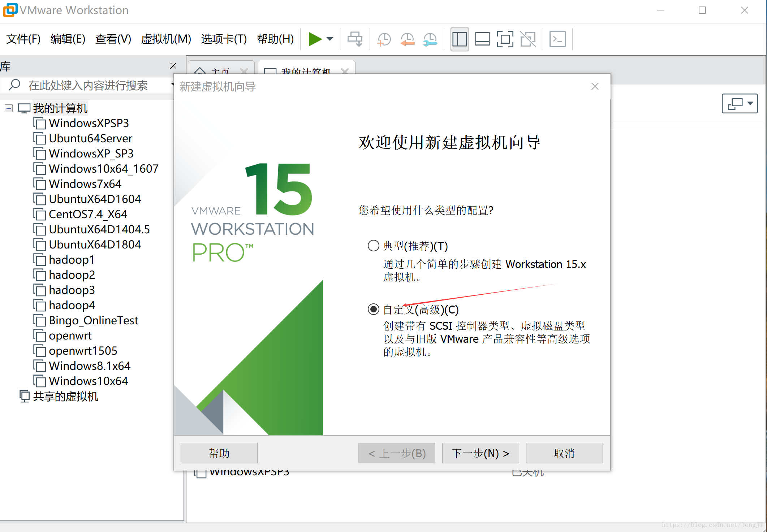
Task: Click the Unity mode toolbar icon
Action: coord(528,39)
